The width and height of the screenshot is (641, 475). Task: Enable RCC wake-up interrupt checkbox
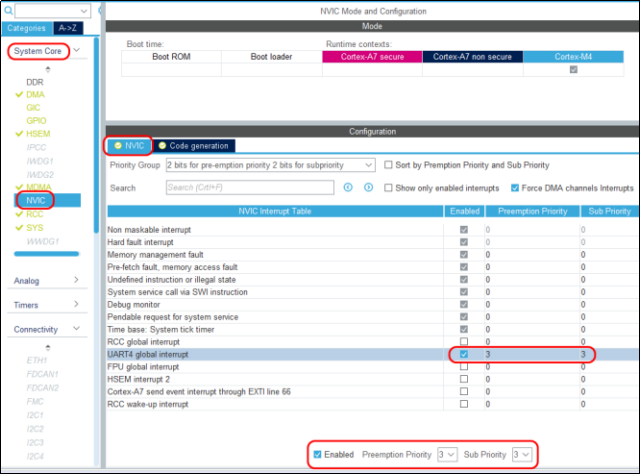coord(464,404)
